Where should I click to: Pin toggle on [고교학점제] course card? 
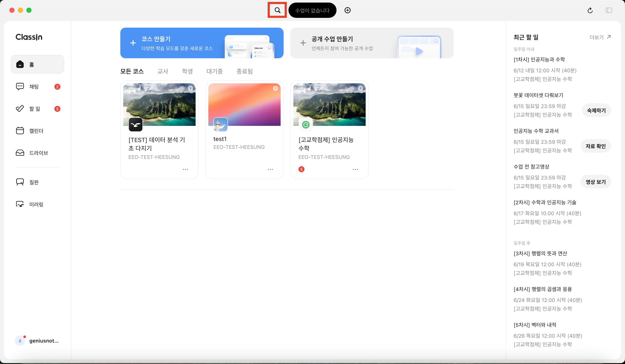pos(360,88)
